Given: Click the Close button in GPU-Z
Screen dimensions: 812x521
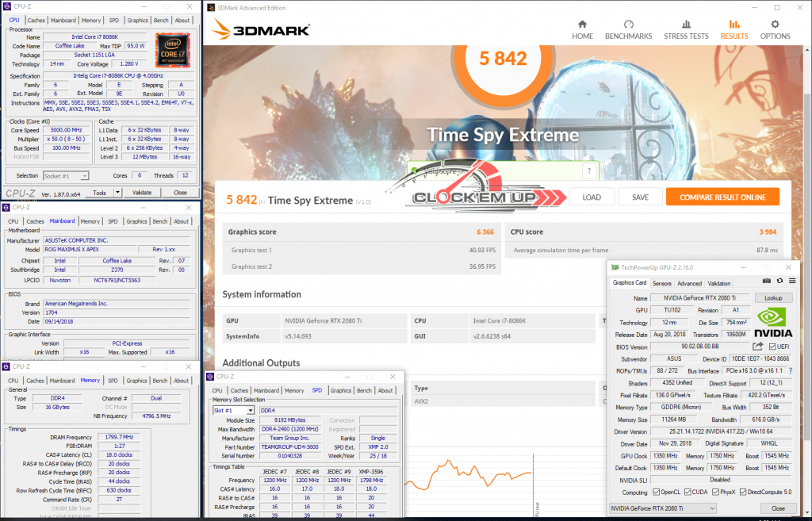Looking at the screenshot, I should point(778,508).
